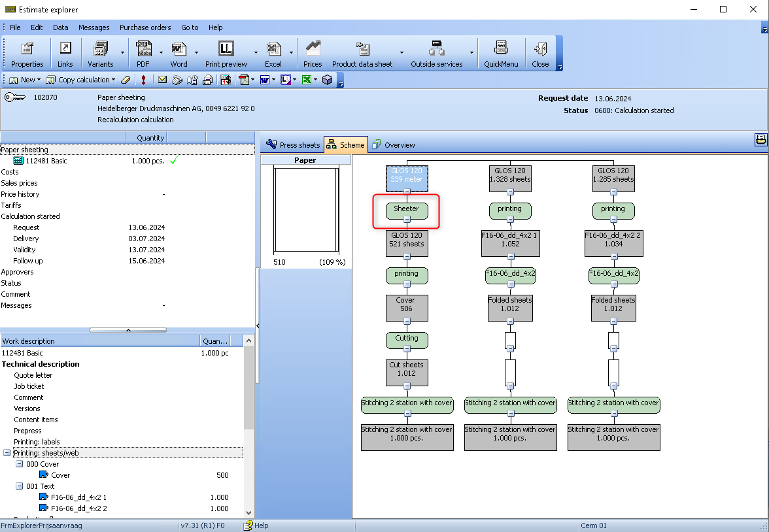
Task: Click the calendar with dollar sign icon
Action: pyautogui.click(x=225, y=80)
